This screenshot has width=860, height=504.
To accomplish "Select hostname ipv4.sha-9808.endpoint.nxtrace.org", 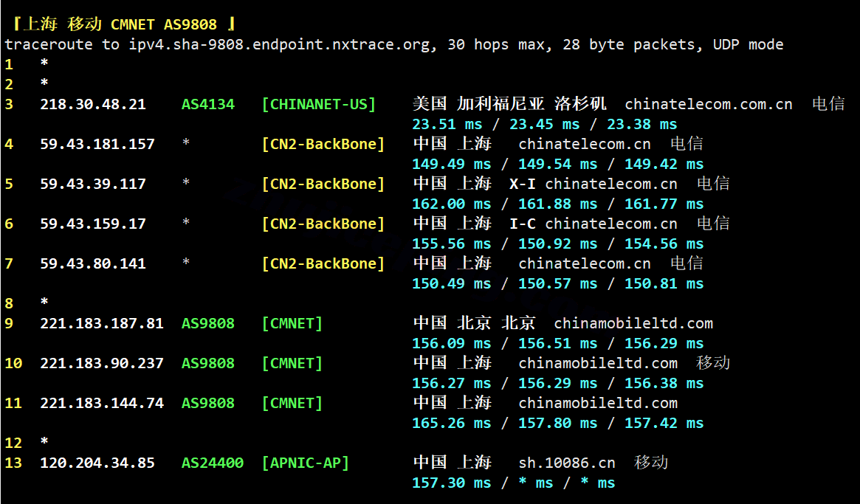I will [x=279, y=44].
